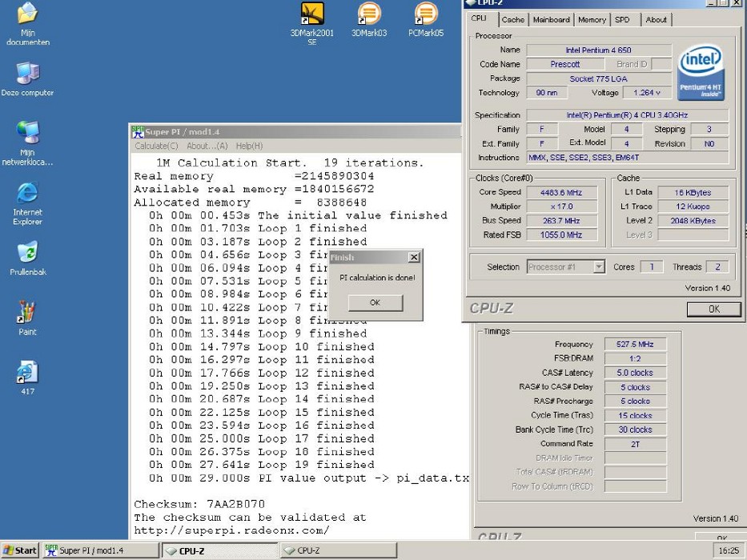Click the OK button in CPU-Z window
The image size is (747, 560).
pyautogui.click(x=713, y=309)
